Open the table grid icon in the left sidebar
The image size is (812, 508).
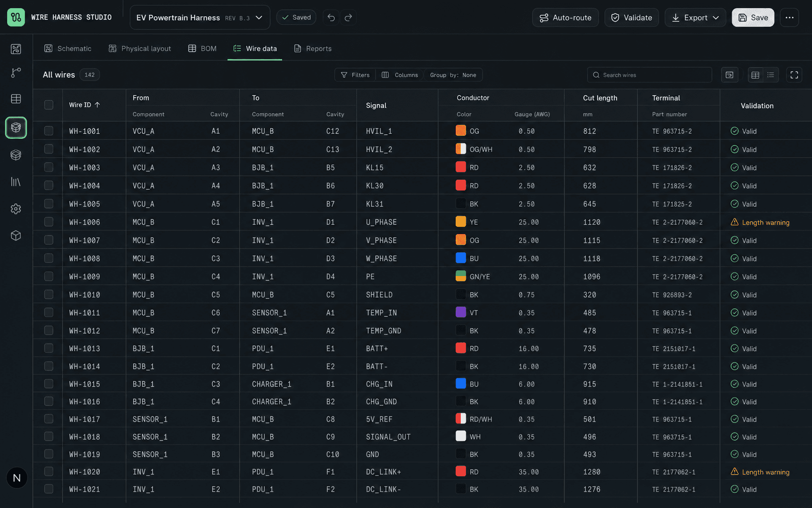click(x=16, y=99)
